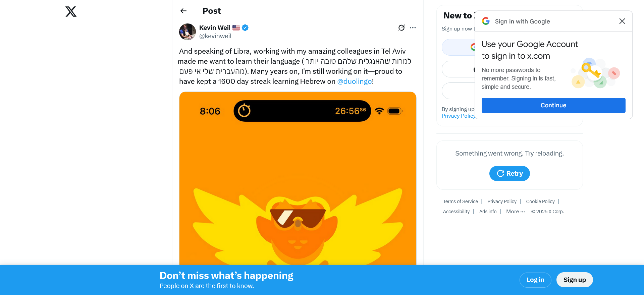Close the Sign in with Google popup
The width and height of the screenshot is (644, 295).
[x=622, y=21]
